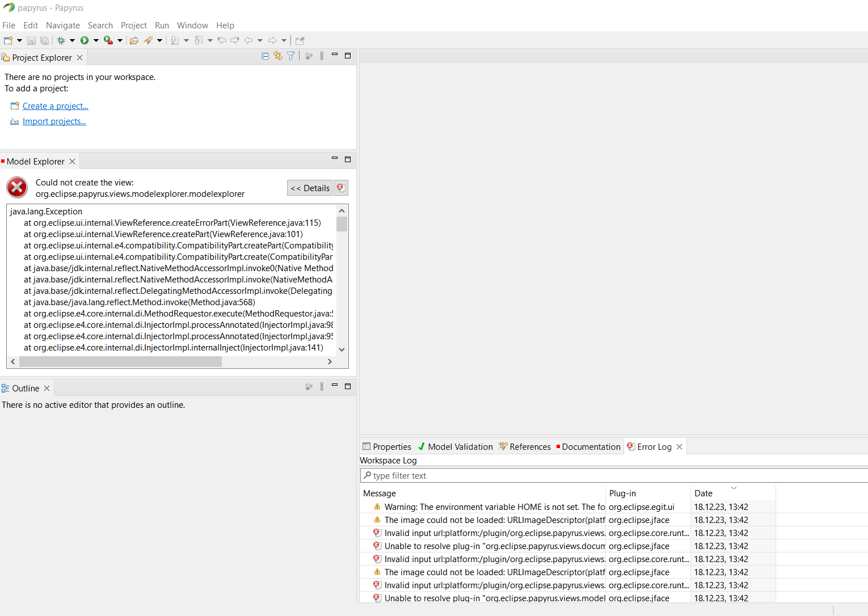Screen dimensions: 868x616
Task: Open the New wizard dropdown arrow
Action: tap(19, 40)
